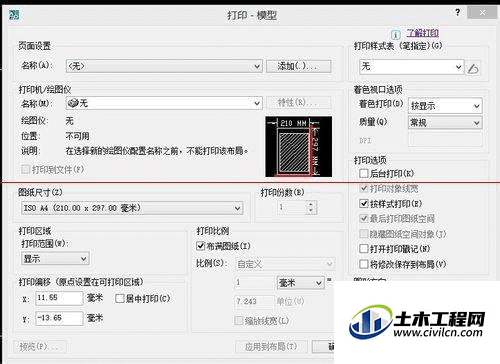Click the disabled DPI field
This screenshot has width=500, height=364.
pos(445,140)
